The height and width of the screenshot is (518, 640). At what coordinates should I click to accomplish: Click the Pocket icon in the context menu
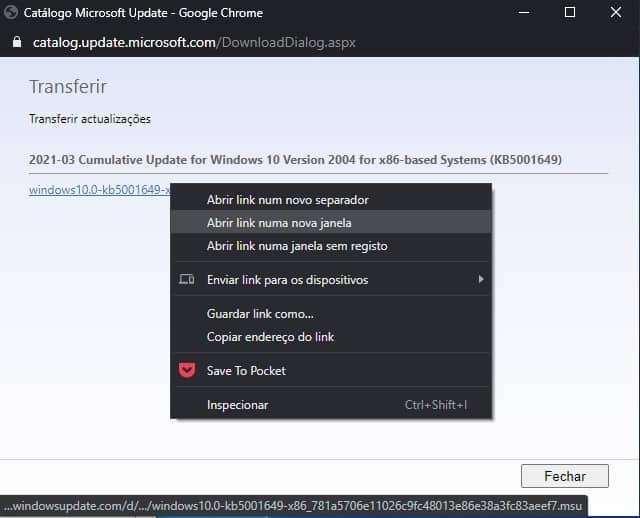[x=187, y=370]
